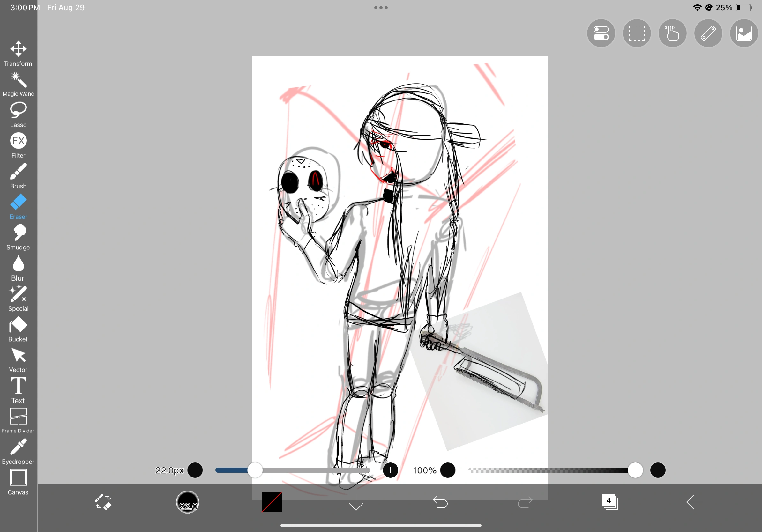Select the Transform tool
Image resolution: width=762 pixels, height=532 pixels.
coord(18,53)
